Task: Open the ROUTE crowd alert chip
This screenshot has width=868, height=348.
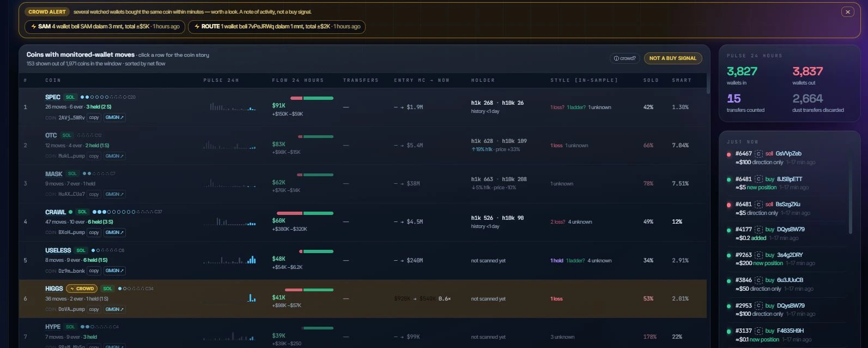Action: coord(277,27)
